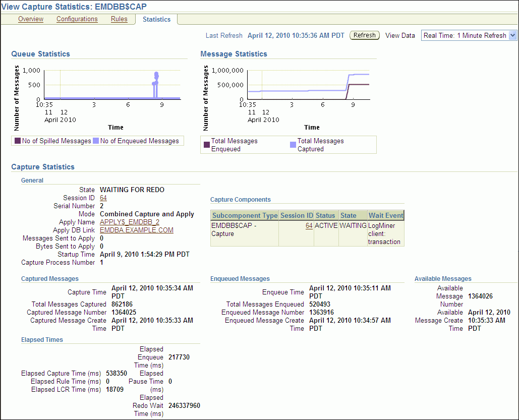Click session 64 link in Capture Components table
Viewport: 519px width, 420px height.
(309, 226)
